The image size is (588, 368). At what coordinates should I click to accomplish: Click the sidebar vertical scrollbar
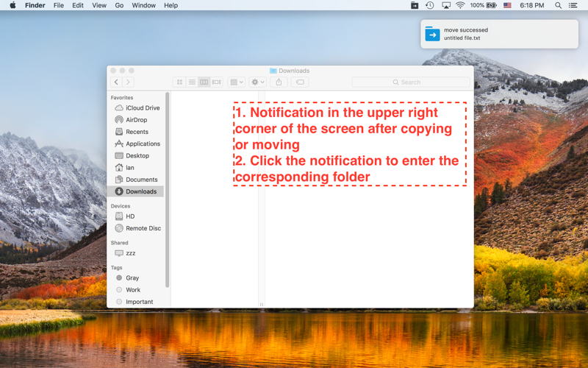(x=168, y=190)
